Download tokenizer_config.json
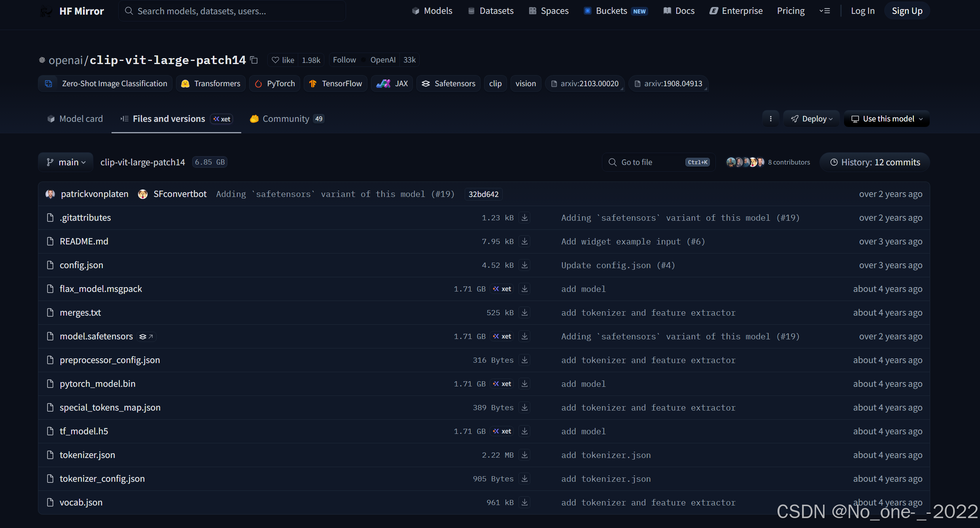980x528 pixels. [x=524, y=479]
